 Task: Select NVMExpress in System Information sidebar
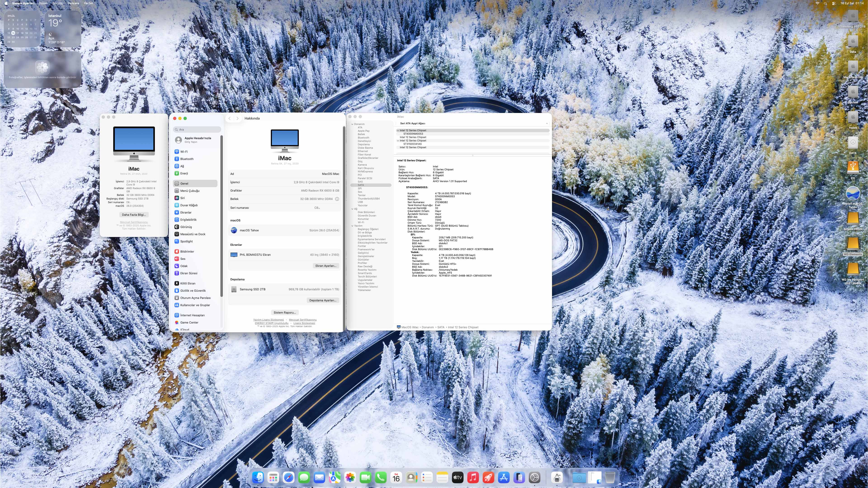[x=365, y=172]
